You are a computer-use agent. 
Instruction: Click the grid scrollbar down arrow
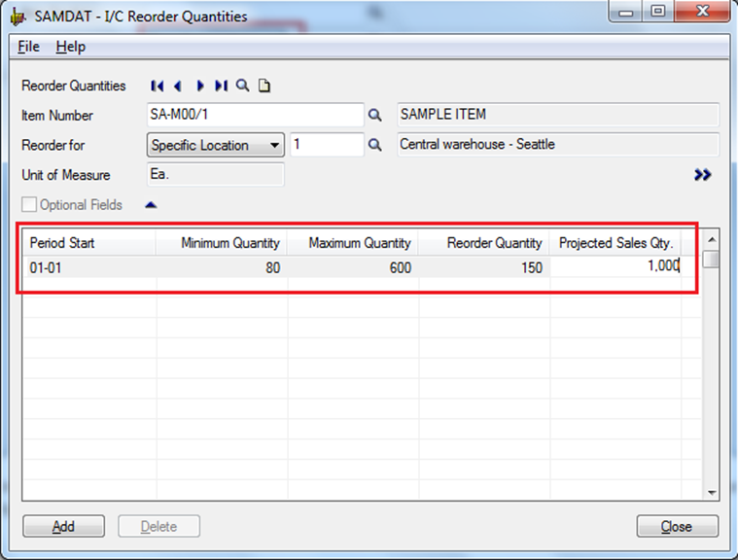(x=712, y=492)
